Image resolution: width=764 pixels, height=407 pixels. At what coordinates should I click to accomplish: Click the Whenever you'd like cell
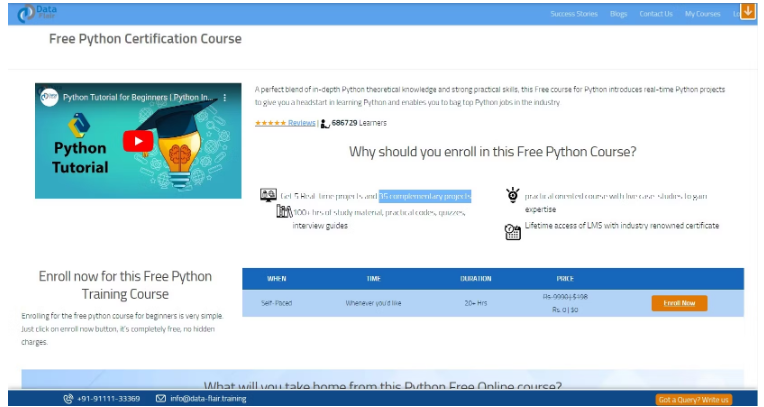click(373, 303)
